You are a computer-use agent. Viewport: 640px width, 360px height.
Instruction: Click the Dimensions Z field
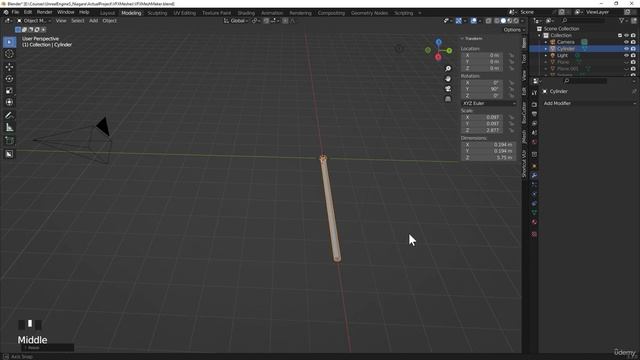click(488, 158)
